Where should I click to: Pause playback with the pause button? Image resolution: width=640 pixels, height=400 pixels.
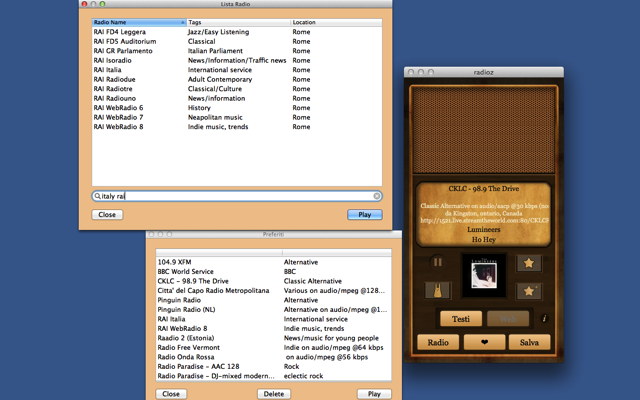(x=438, y=263)
